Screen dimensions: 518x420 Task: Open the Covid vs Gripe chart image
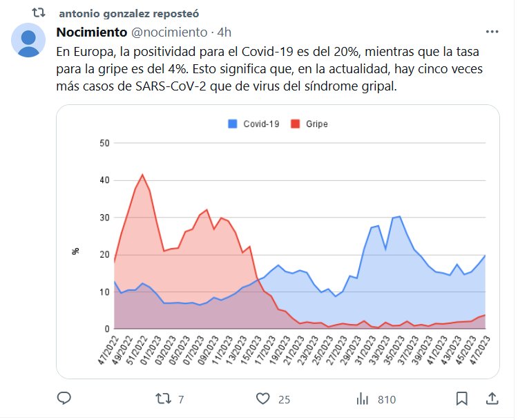(x=277, y=242)
